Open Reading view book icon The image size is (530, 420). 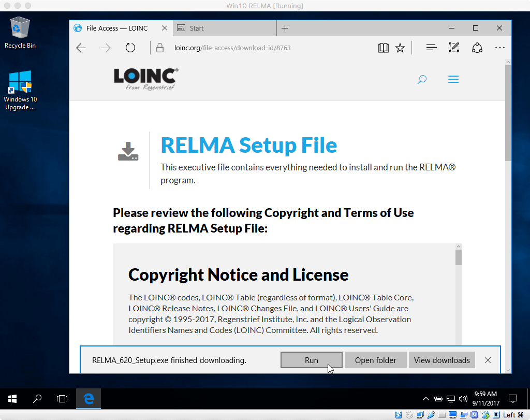point(384,48)
